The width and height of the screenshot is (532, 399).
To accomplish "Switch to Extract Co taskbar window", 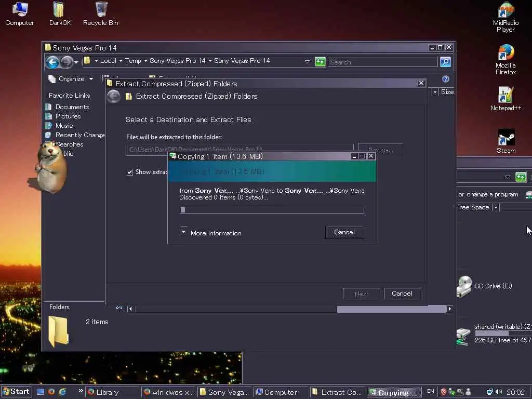I will pos(337,392).
